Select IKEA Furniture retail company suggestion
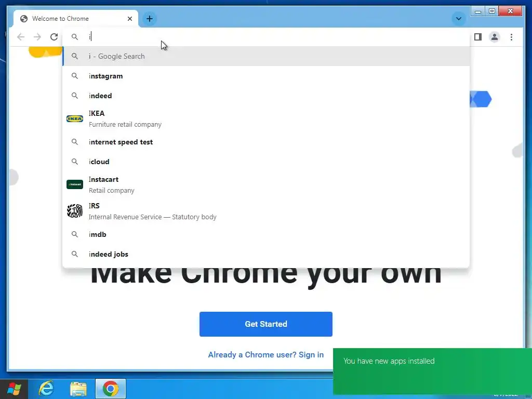This screenshot has width=532, height=399. tap(266, 119)
